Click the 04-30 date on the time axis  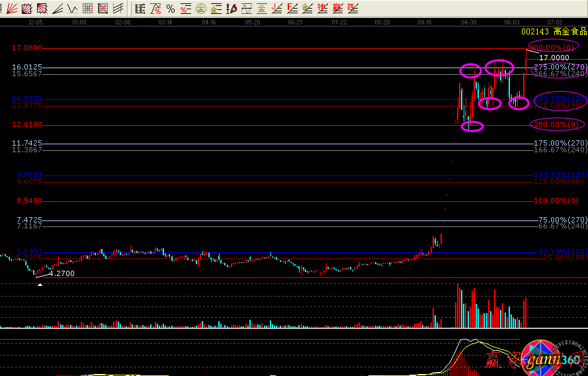[x=469, y=22]
